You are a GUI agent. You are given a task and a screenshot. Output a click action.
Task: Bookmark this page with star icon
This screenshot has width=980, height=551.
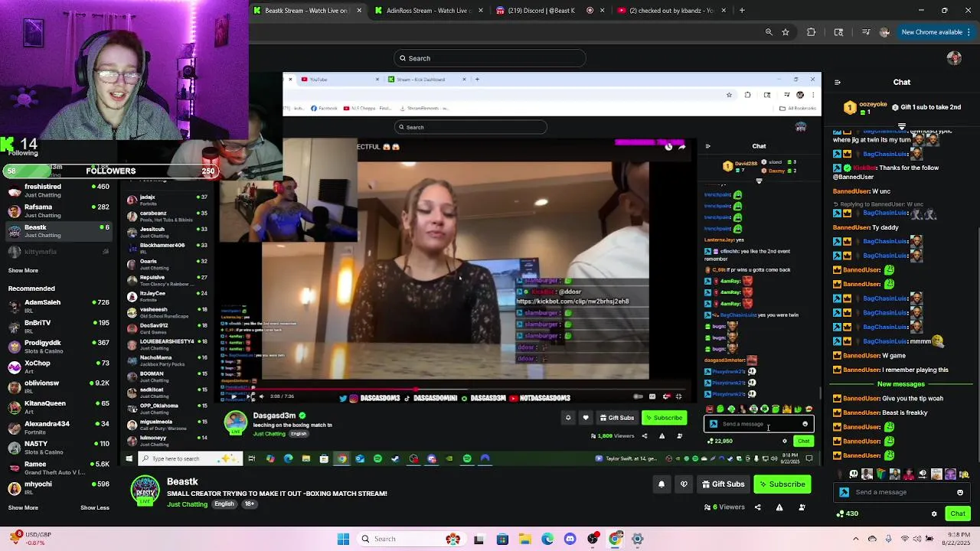(x=786, y=32)
